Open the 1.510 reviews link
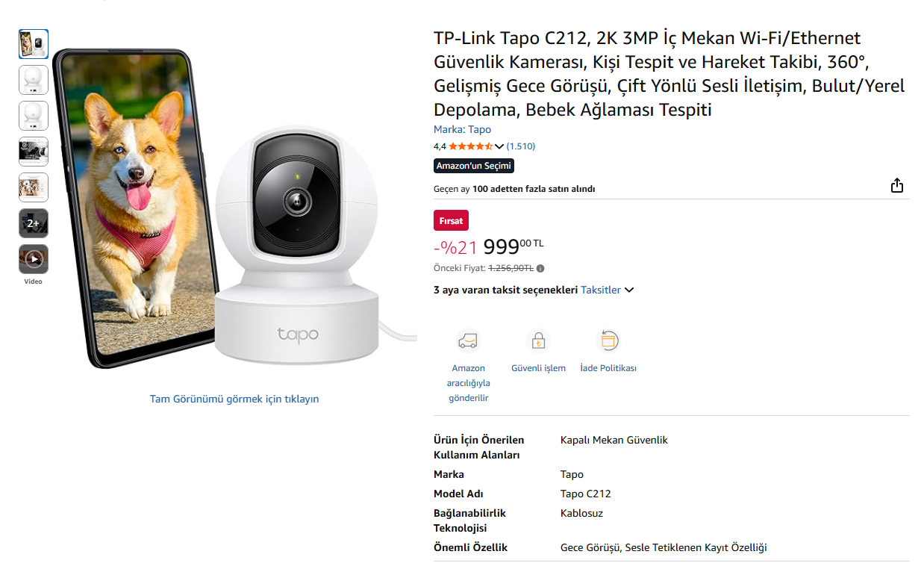 (x=521, y=146)
